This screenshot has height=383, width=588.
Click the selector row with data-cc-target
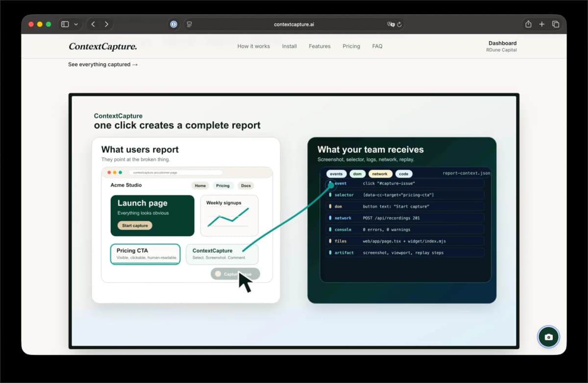coord(405,195)
